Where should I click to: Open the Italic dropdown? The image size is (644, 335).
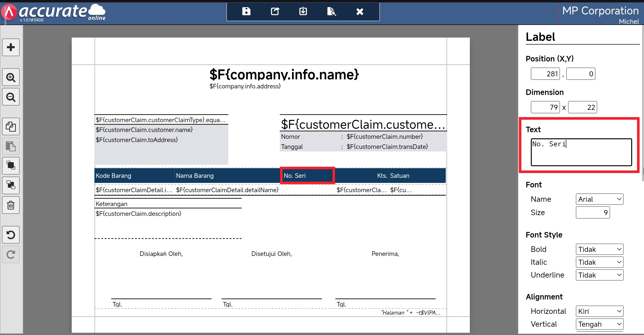coord(599,262)
